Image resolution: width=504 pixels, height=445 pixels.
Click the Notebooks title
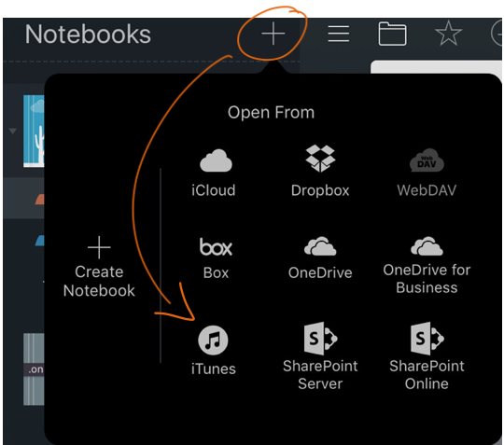coord(88,35)
